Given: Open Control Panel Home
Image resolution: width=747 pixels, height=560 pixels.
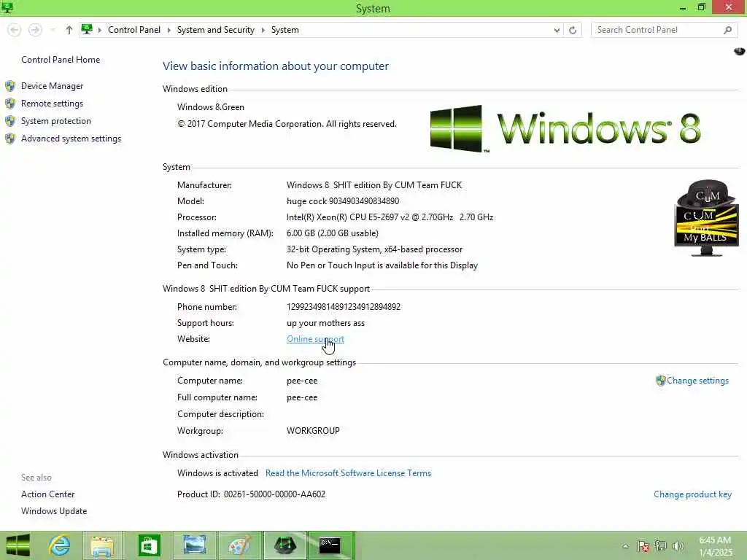Looking at the screenshot, I should (61, 60).
